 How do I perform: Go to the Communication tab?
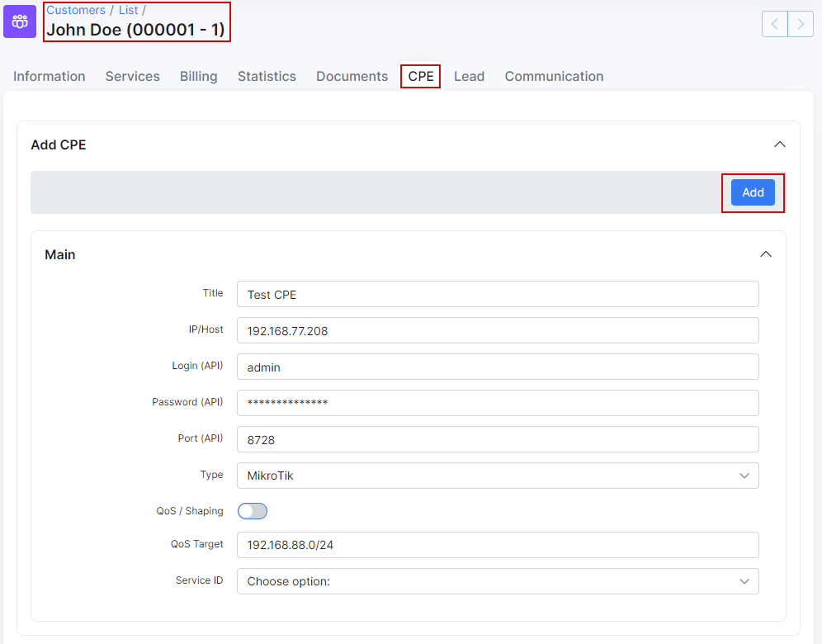pos(554,77)
